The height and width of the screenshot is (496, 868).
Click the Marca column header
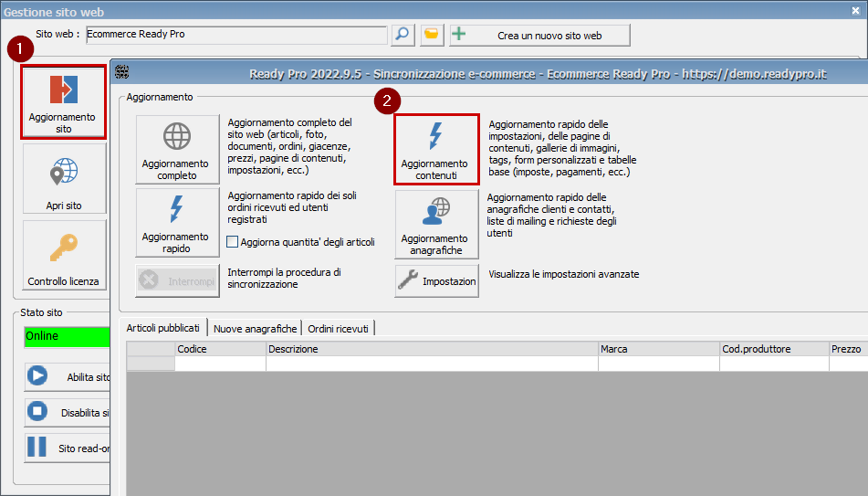coord(659,349)
